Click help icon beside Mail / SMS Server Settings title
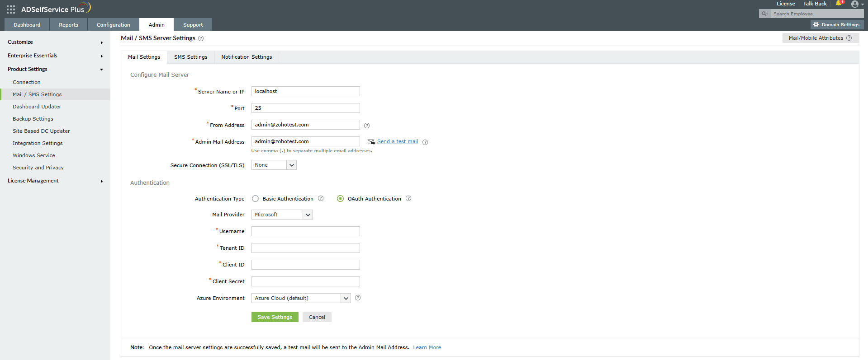The width and height of the screenshot is (868, 360). click(x=201, y=38)
